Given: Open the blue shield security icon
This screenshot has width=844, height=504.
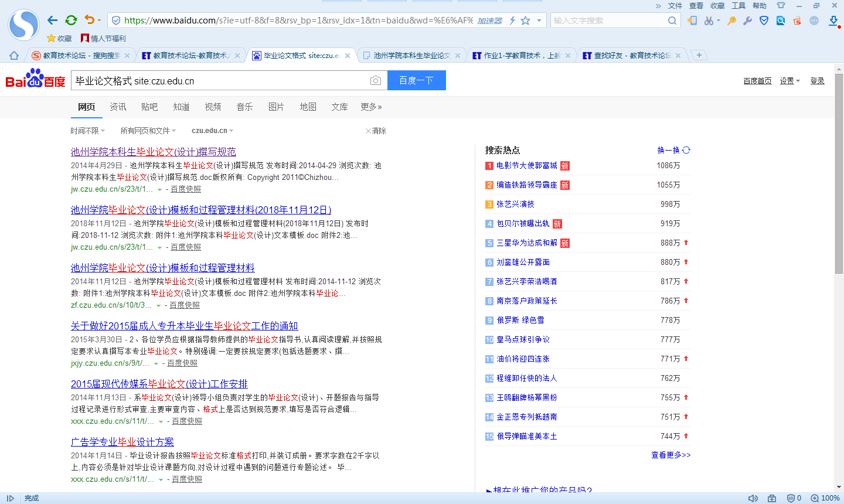Looking at the screenshot, I should 764,21.
